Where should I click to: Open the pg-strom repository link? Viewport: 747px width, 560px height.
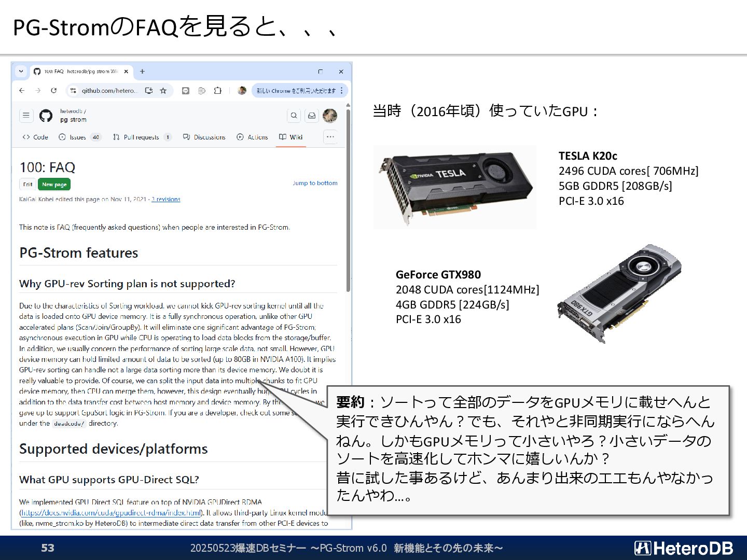pos(73,120)
